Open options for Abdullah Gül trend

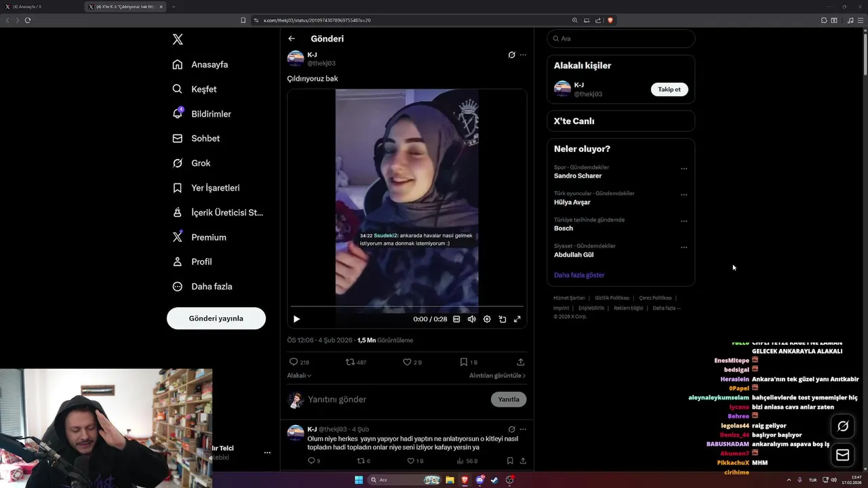(684, 247)
